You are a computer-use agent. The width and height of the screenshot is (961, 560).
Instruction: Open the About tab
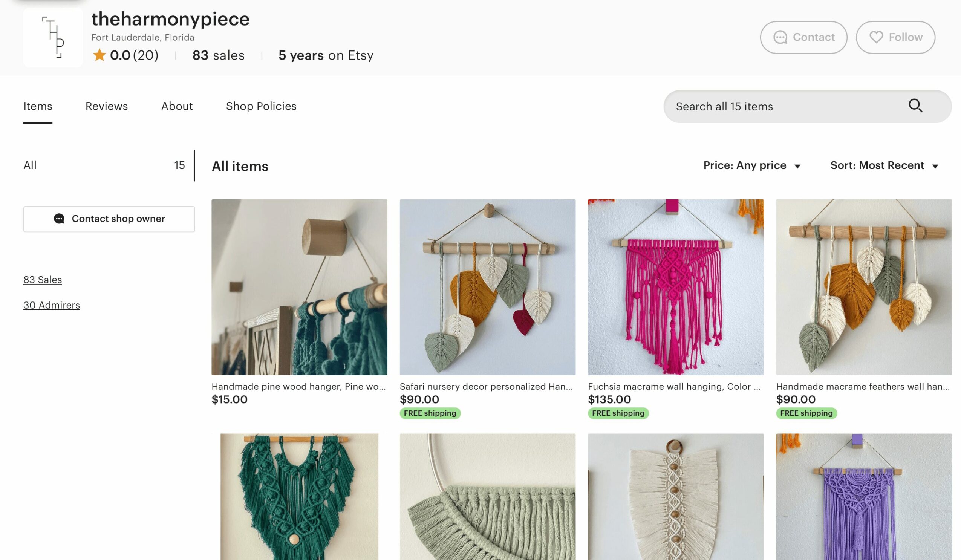point(177,106)
